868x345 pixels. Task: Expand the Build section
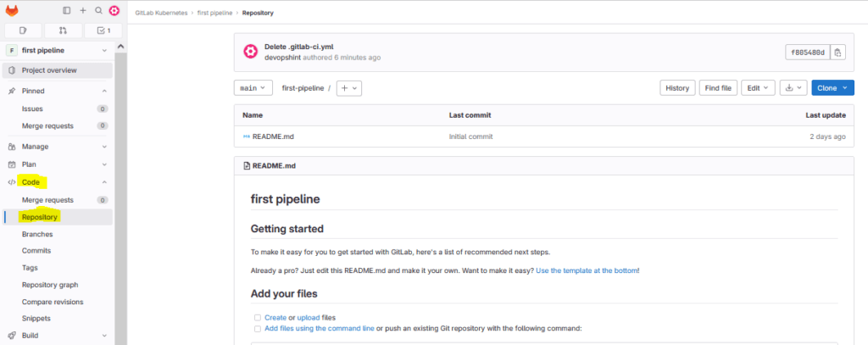click(x=104, y=335)
